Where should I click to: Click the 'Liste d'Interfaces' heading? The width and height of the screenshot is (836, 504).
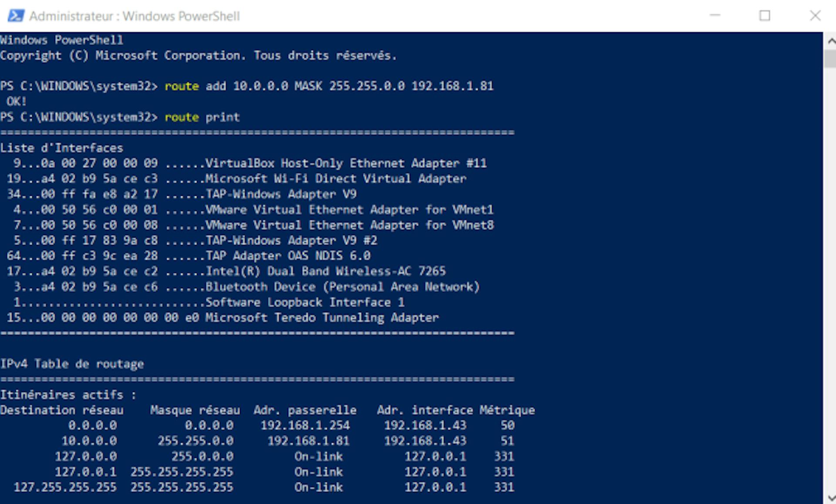[x=61, y=148]
